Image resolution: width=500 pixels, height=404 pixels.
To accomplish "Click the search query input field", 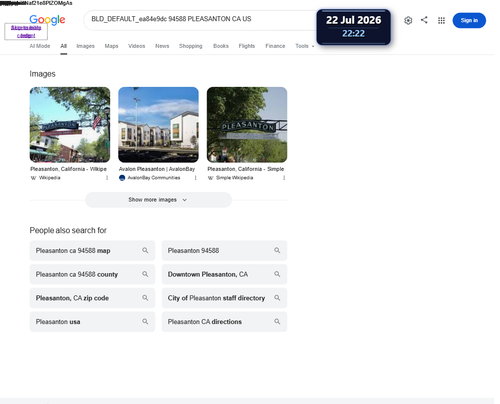I will pos(200,20).
